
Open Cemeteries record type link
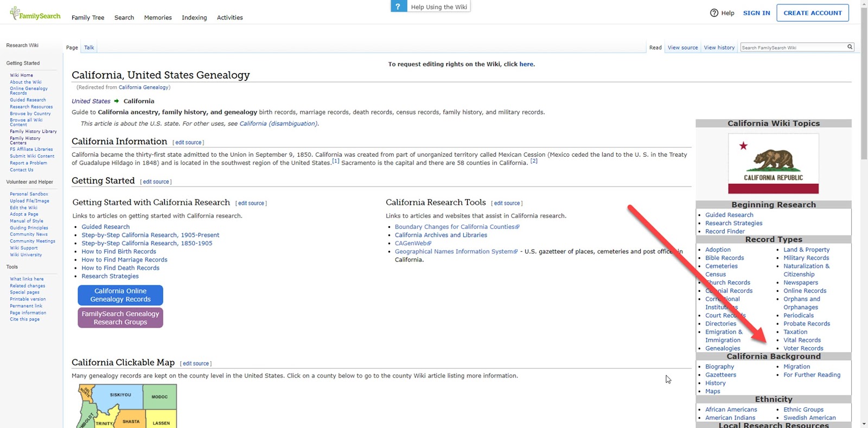[722, 266]
